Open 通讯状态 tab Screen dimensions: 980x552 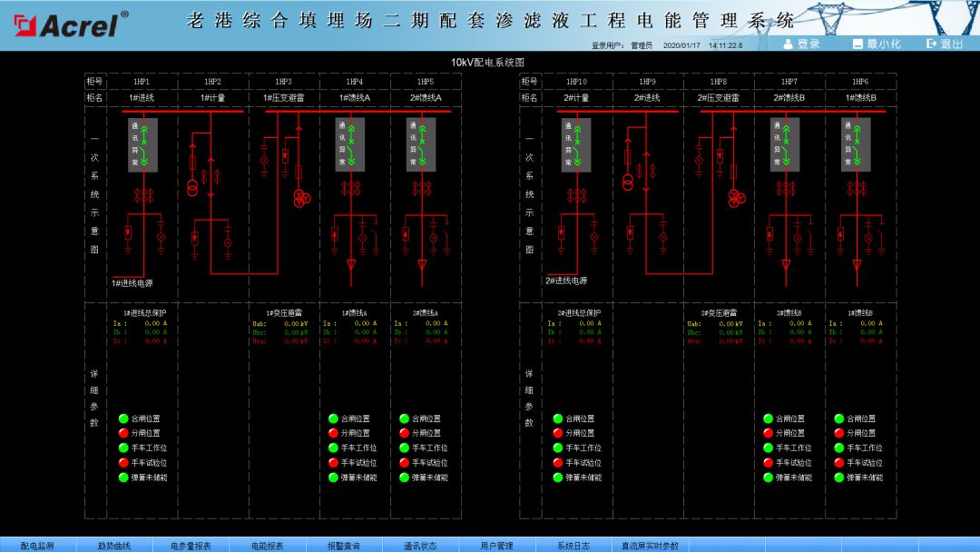tap(421, 545)
